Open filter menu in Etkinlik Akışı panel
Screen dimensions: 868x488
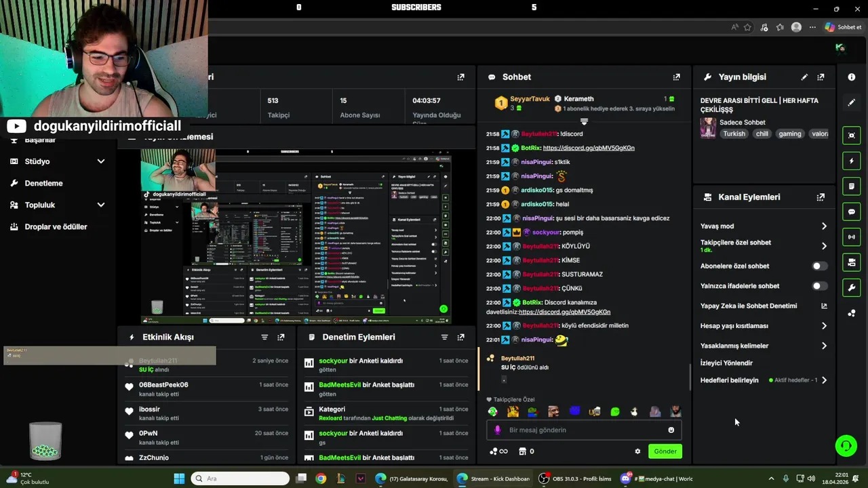tap(264, 337)
